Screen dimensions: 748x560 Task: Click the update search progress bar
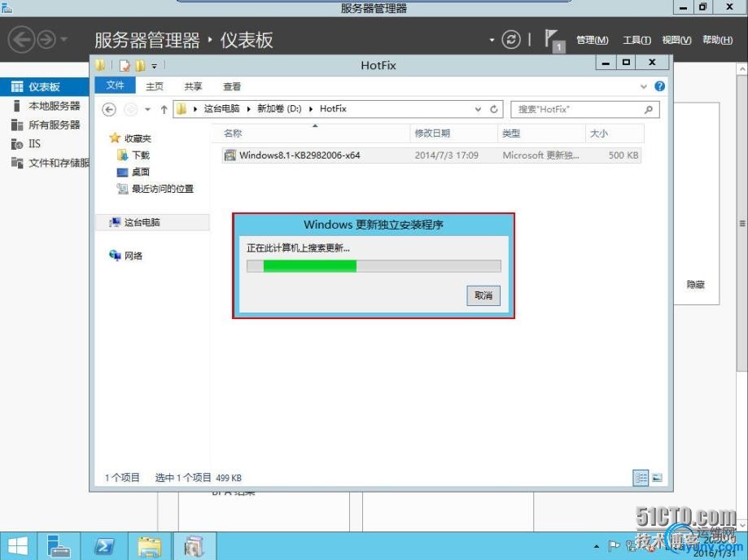pyautogui.click(x=374, y=266)
